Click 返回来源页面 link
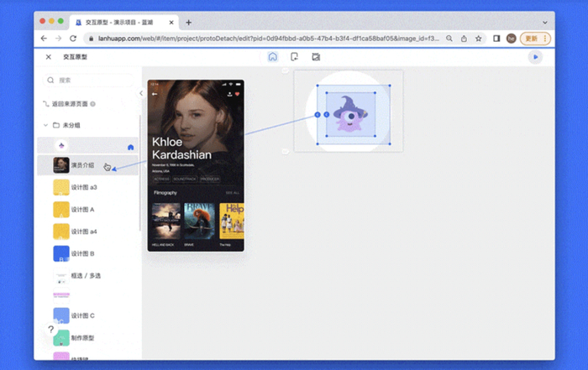 [x=69, y=105]
